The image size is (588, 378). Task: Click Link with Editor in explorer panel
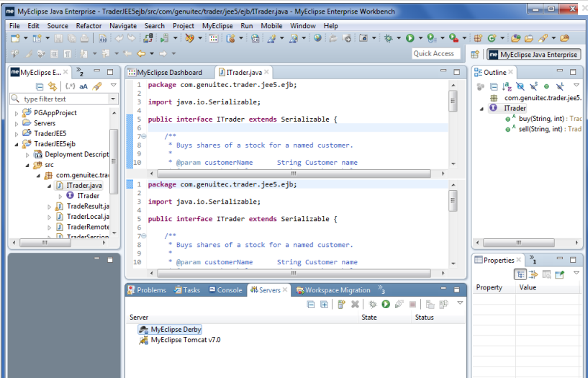(52, 86)
